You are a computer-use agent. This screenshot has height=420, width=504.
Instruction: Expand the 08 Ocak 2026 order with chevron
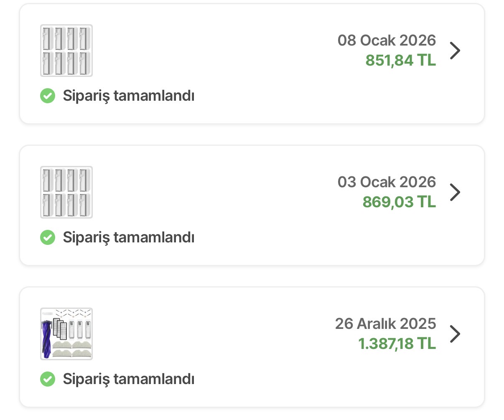point(455,51)
